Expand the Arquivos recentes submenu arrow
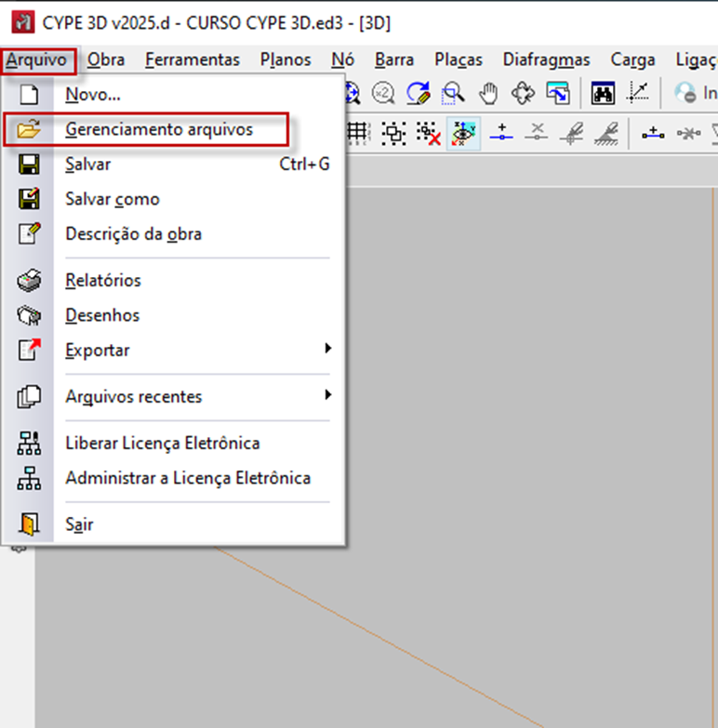The image size is (718, 728). point(328,394)
